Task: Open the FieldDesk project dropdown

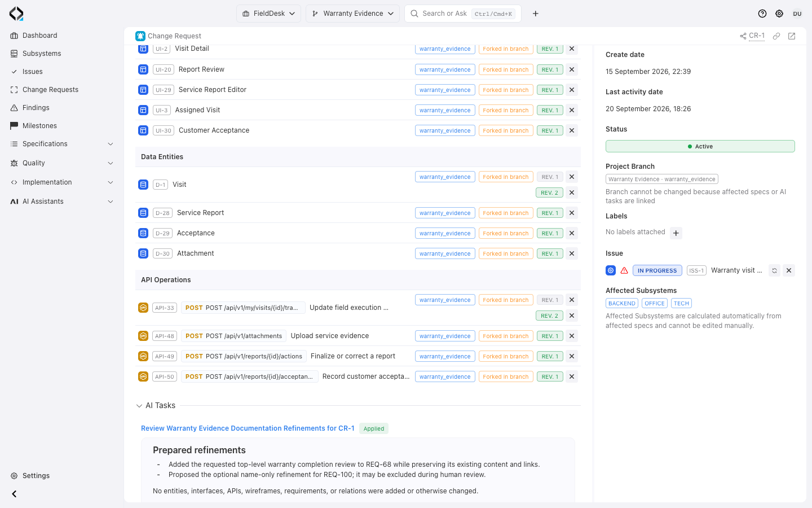Action: coord(269,14)
